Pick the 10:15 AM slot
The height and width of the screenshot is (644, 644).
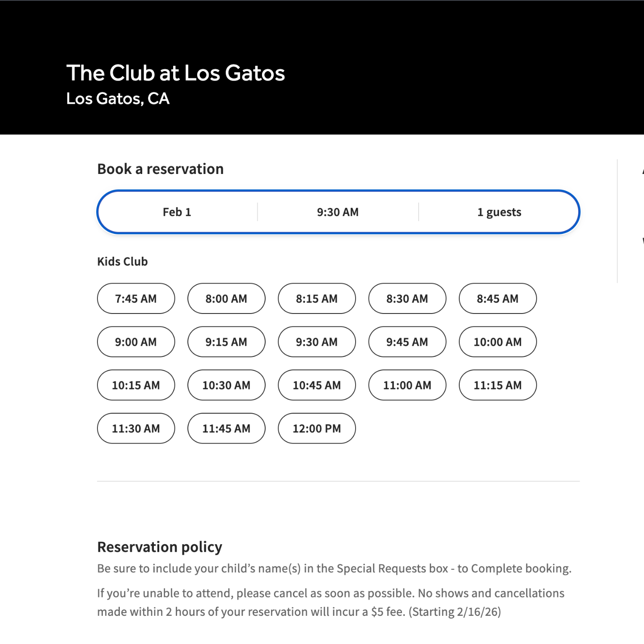[x=136, y=385]
